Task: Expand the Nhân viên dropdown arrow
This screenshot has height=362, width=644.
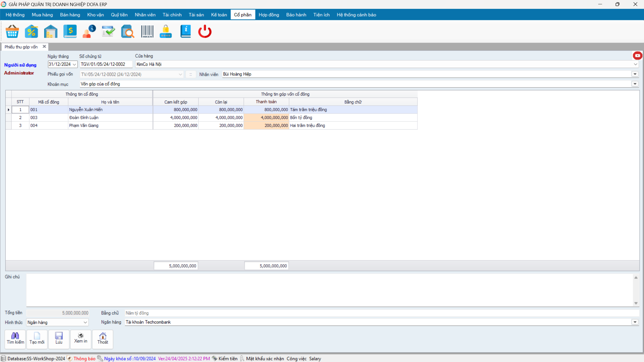Action: (635, 74)
